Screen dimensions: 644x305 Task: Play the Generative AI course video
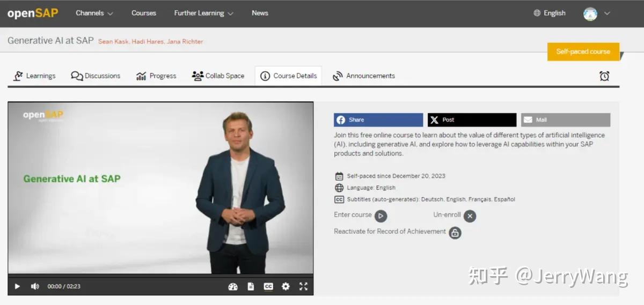(17, 287)
